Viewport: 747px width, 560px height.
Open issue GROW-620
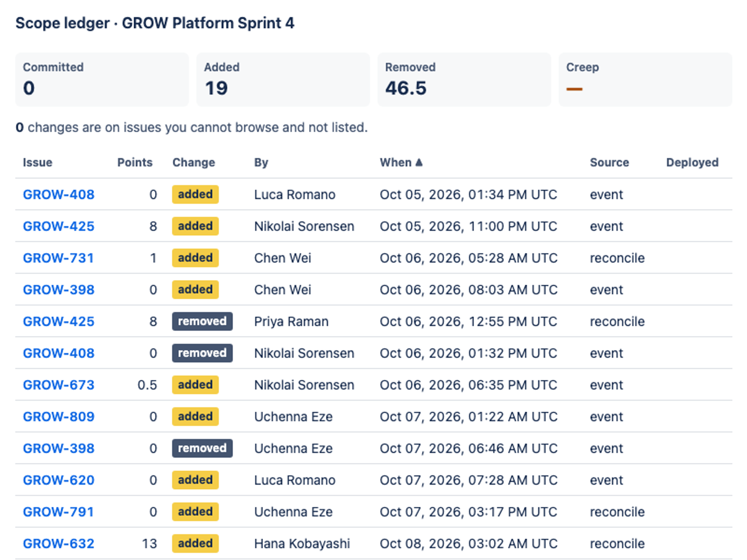[x=59, y=480]
